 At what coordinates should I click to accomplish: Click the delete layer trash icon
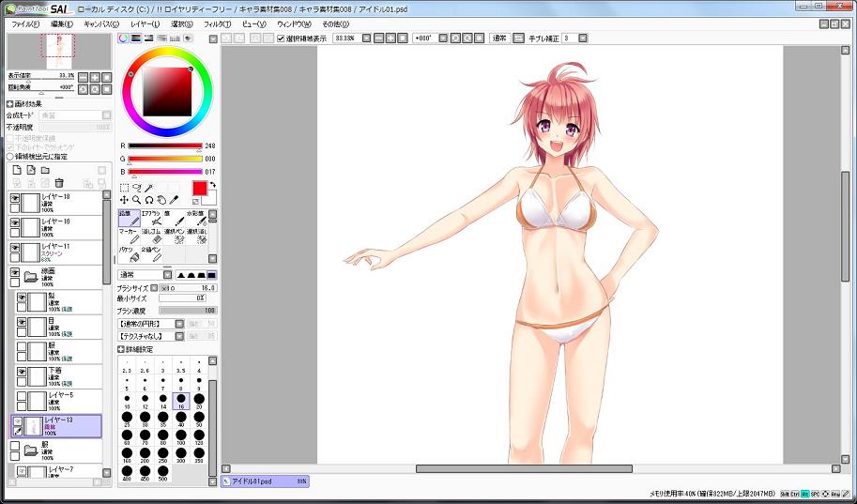59,183
